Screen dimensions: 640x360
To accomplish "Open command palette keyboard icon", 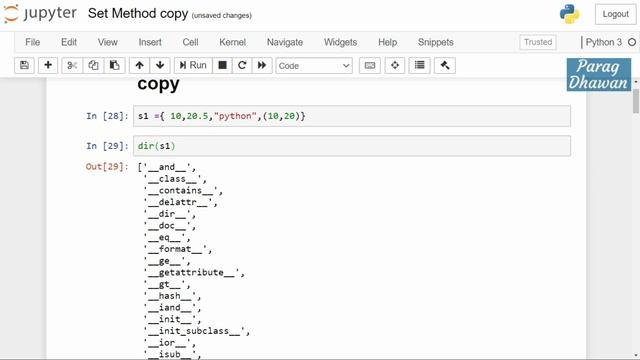I will point(370,65).
